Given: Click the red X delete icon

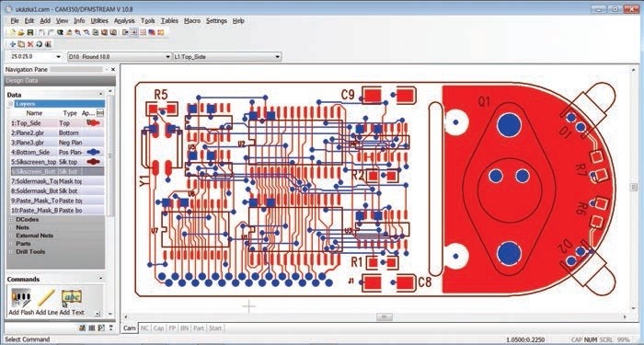Looking at the screenshot, I should 30,44.
